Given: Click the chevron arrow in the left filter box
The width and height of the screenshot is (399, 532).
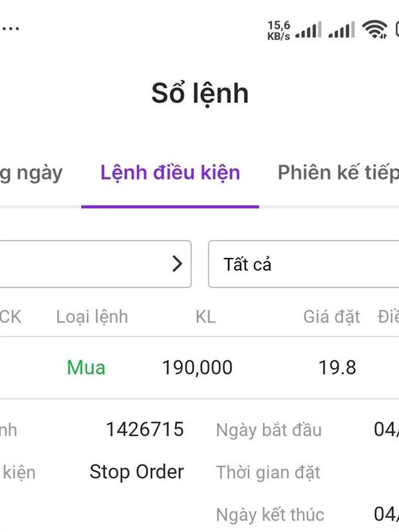Looking at the screenshot, I should (177, 264).
